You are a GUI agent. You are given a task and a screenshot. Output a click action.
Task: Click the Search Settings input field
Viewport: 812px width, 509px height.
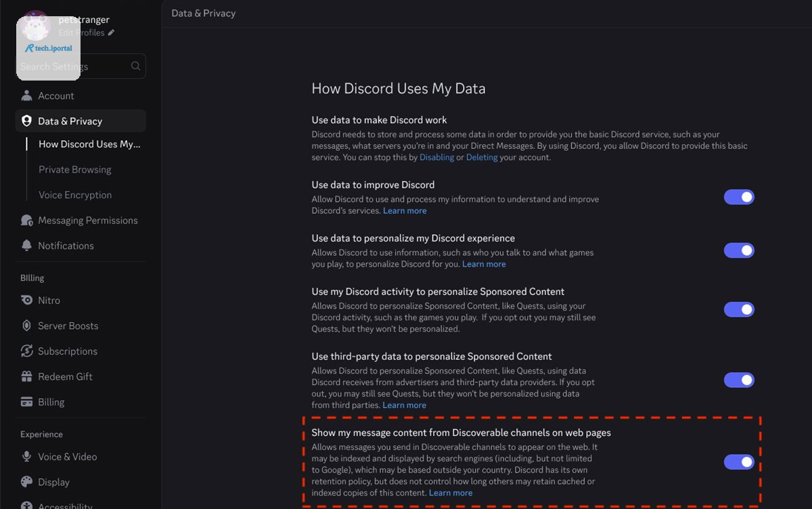[x=81, y=66]
